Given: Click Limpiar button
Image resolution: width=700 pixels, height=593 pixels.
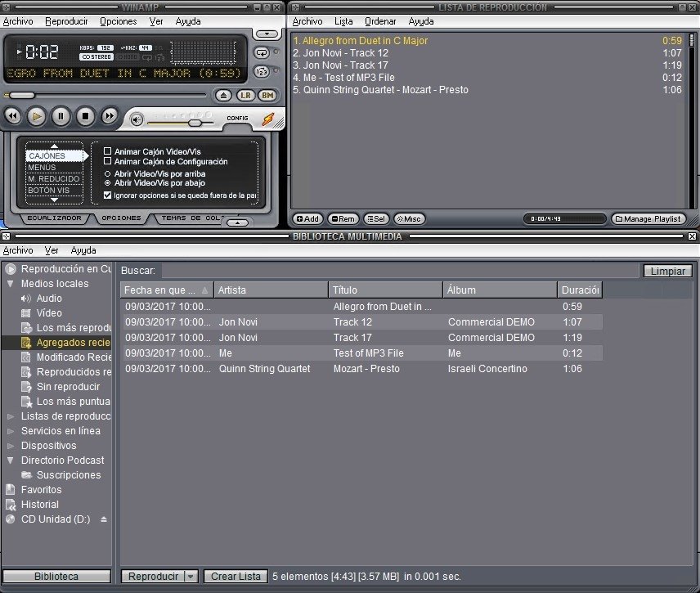Looking at the screenshot, I should coord(667,271).
